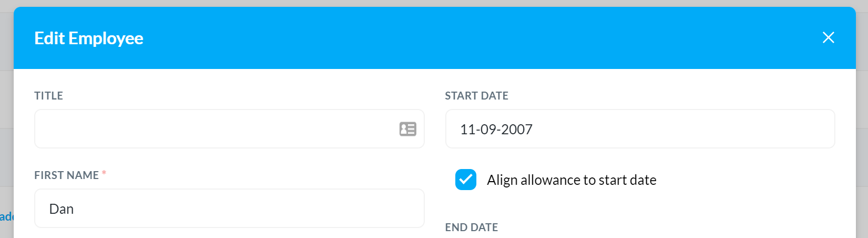Click the 'Align allowance to start date' label
868x238 pixels.
572,180
